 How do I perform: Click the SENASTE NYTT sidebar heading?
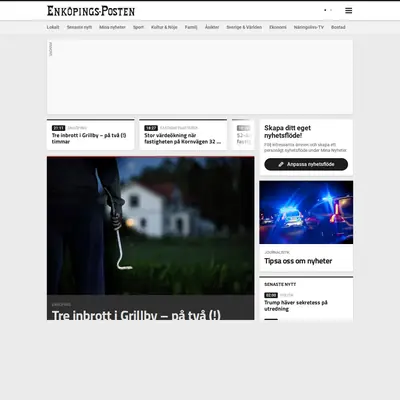point(280,284)
